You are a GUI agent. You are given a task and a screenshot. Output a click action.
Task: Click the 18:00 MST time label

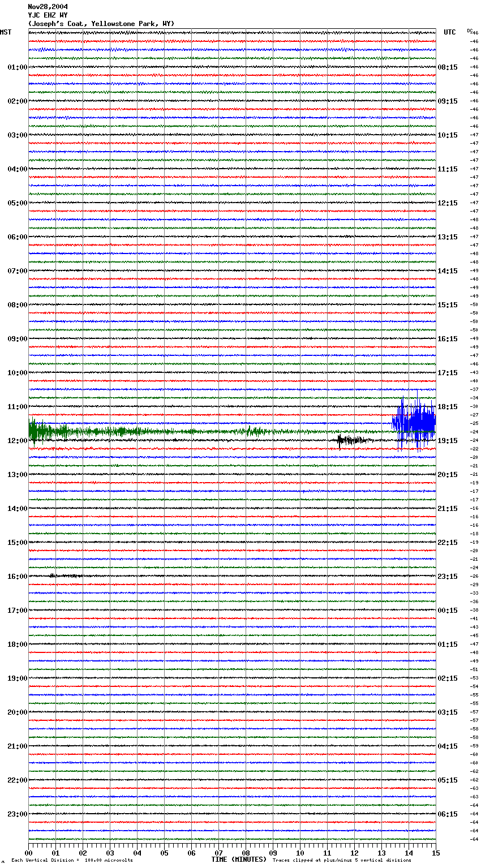tap(18, 644)
